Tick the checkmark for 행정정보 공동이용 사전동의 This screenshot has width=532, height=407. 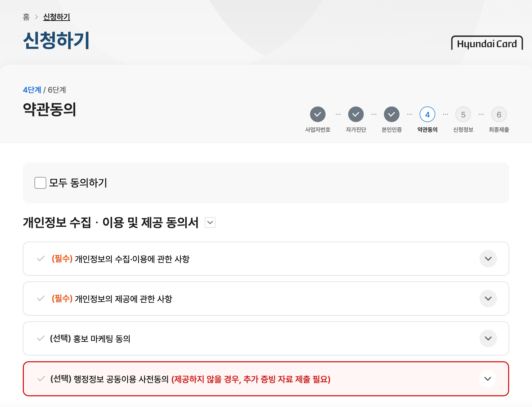pyautogui.click(x=41, y=379)
